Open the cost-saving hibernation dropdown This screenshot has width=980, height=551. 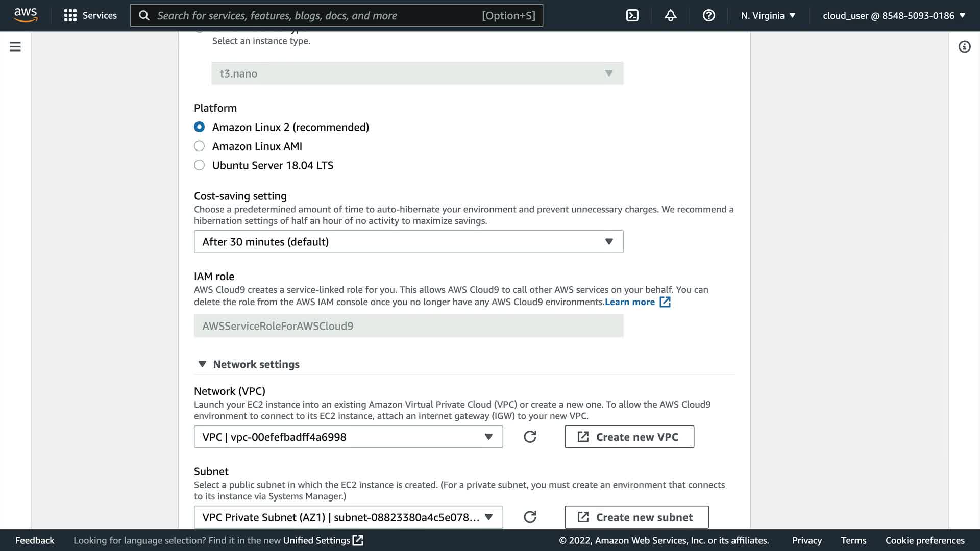[x=408, y=242]
